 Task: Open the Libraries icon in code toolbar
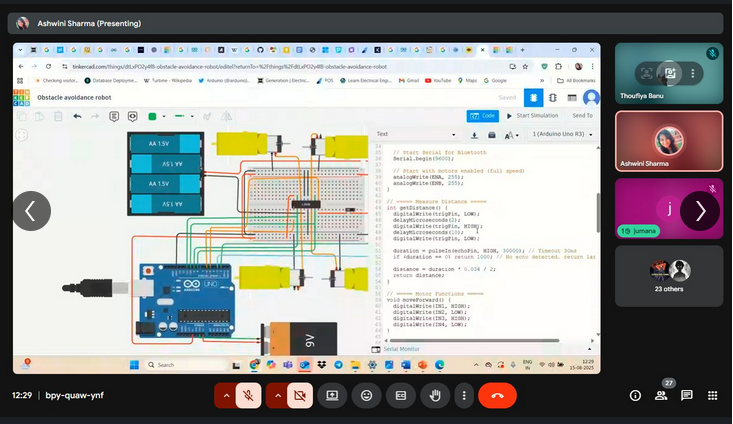[x=492, y=135]
